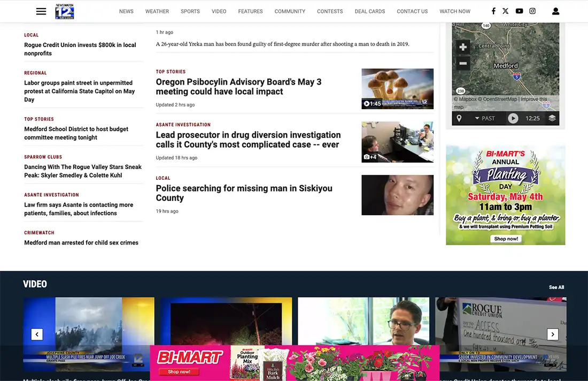Click the Improve this map link
Screen dimensions: 588x381
coord(500,103)
